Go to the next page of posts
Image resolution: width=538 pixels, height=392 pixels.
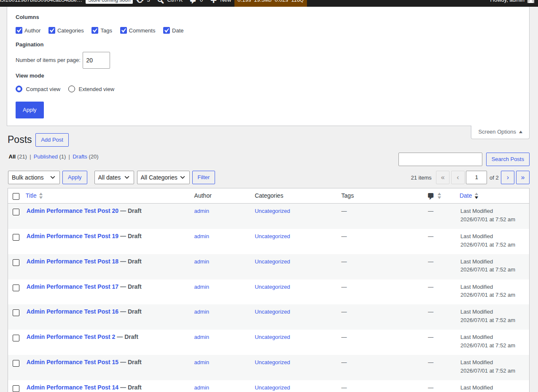click(x=508, y=177)
